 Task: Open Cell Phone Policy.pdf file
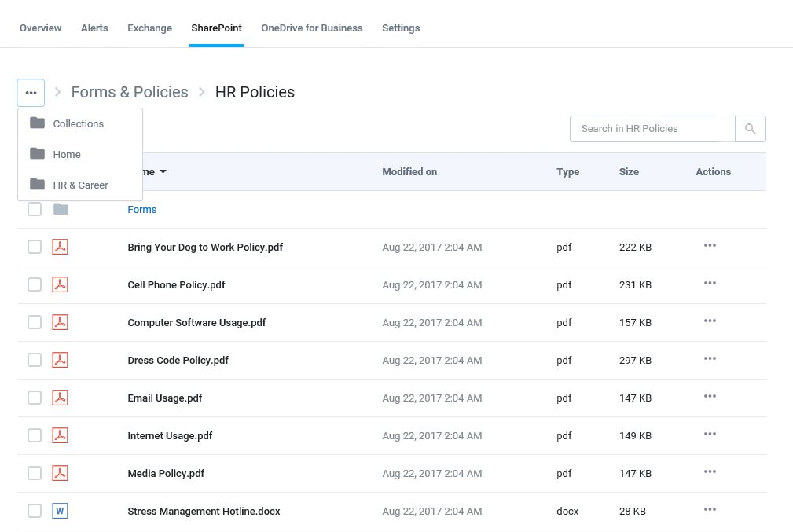[x=177, y=284]
